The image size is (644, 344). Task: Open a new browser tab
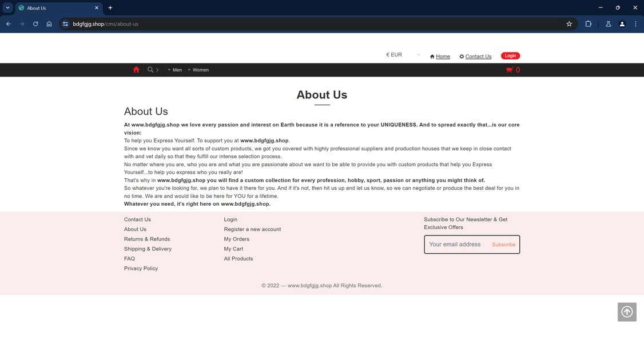110,8
